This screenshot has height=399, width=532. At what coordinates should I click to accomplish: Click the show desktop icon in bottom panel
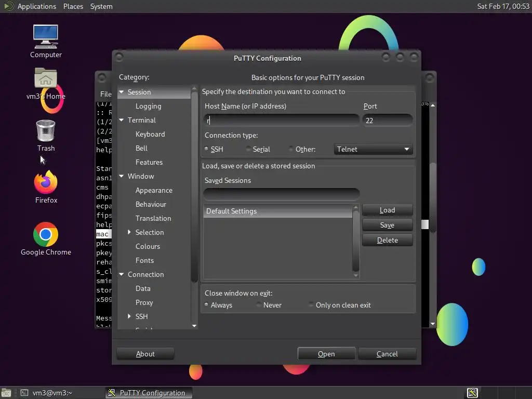click(x=6, y=393)
